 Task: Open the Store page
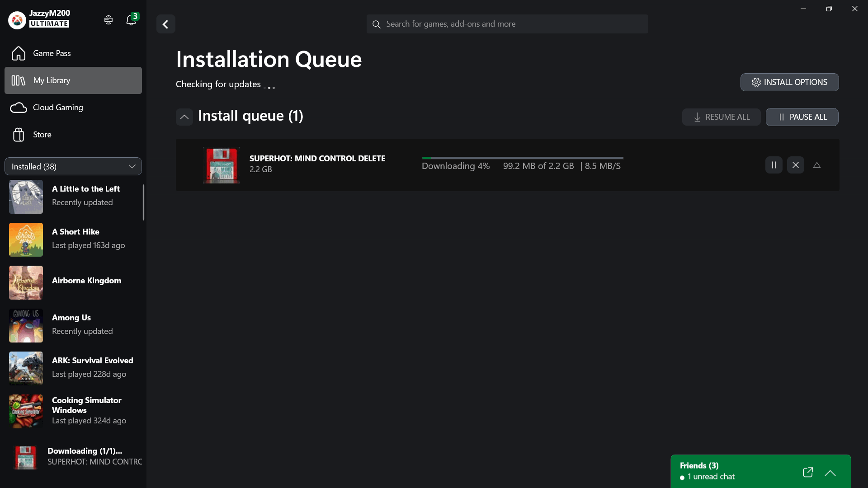point(42,135)
